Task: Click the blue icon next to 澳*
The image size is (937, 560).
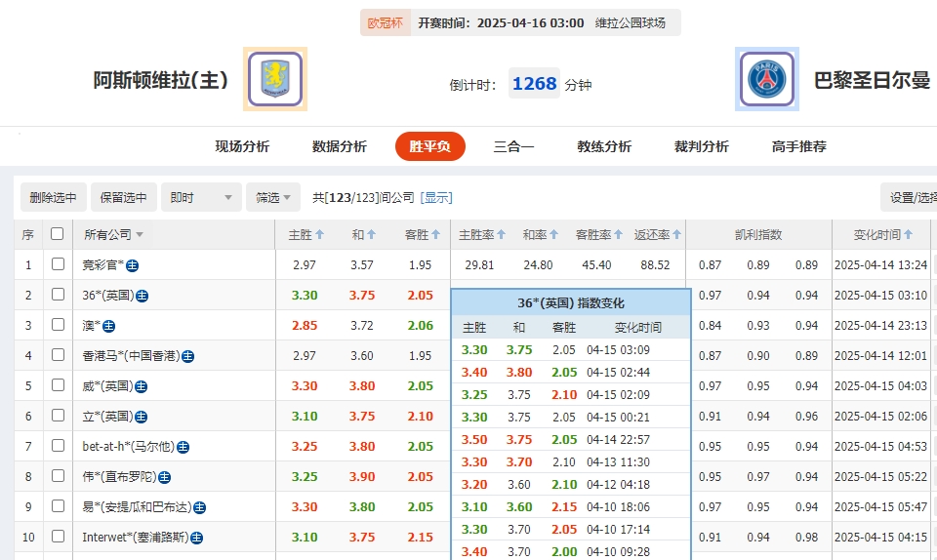Action: [108, 326]
